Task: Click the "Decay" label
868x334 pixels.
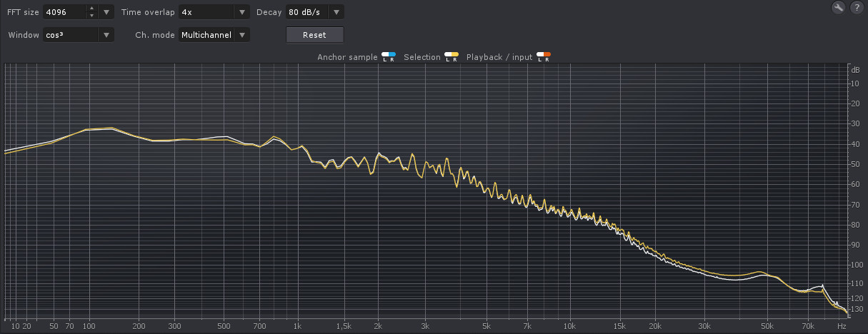Action: pos(269,12)
